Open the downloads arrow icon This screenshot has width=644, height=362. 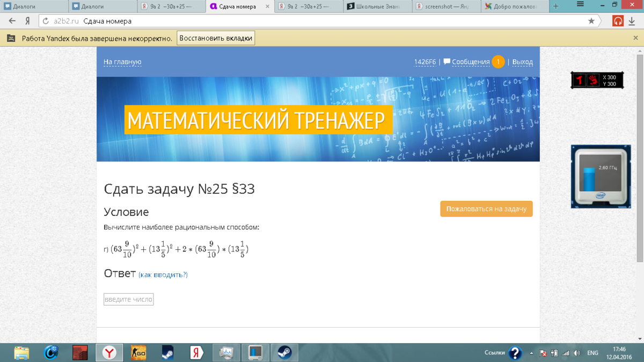pyautogui.click(x=632, y=21)
